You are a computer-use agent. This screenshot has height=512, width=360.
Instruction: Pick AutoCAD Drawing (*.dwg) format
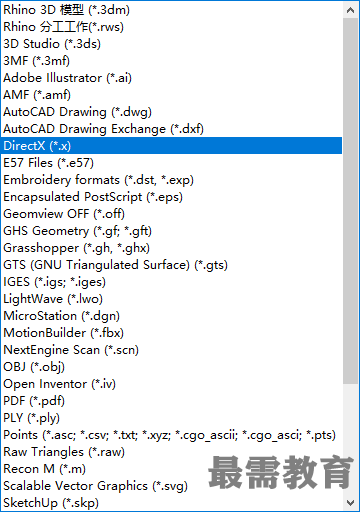(171, 112)
